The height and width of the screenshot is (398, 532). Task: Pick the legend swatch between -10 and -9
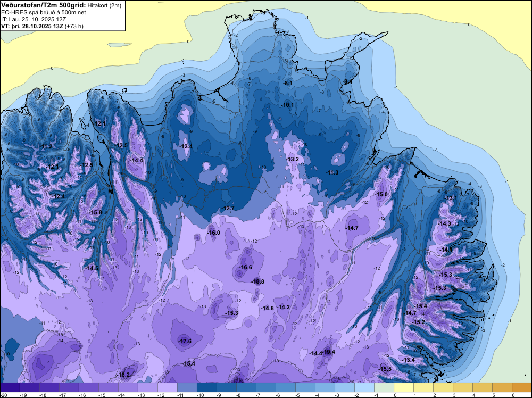coord(206,387)
